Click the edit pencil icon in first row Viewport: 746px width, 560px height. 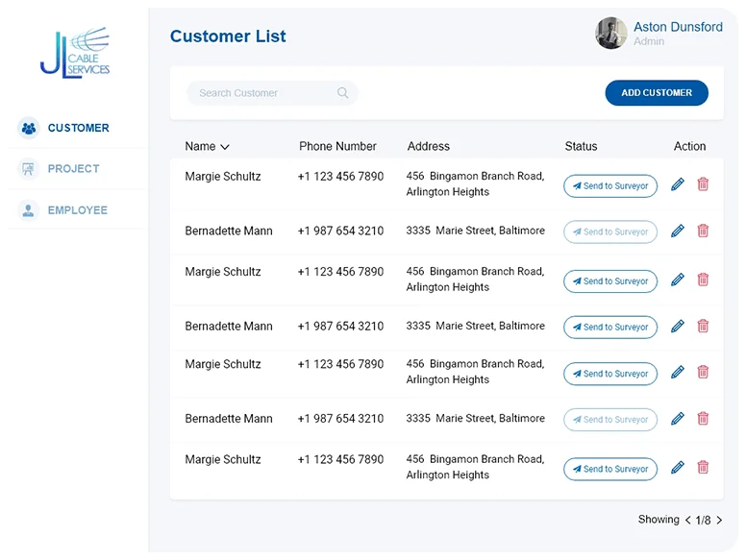pyautogui.click(x=678, y=184)
